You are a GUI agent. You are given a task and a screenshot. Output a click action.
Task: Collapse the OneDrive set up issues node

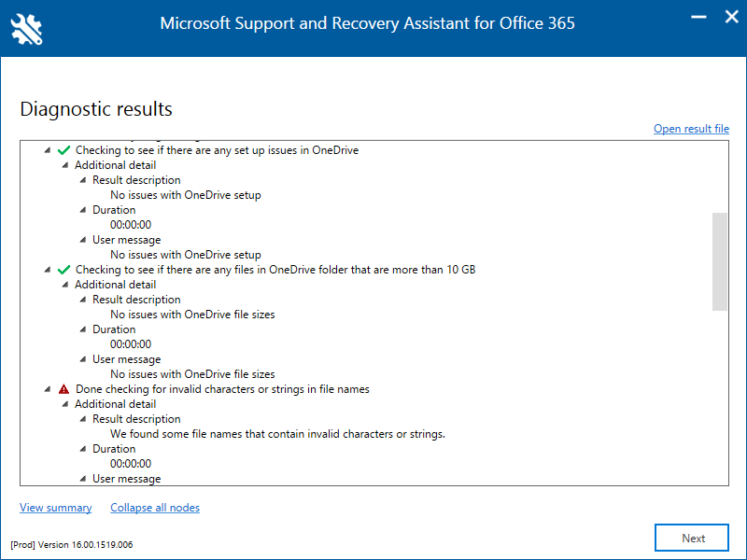pos(47,150)
